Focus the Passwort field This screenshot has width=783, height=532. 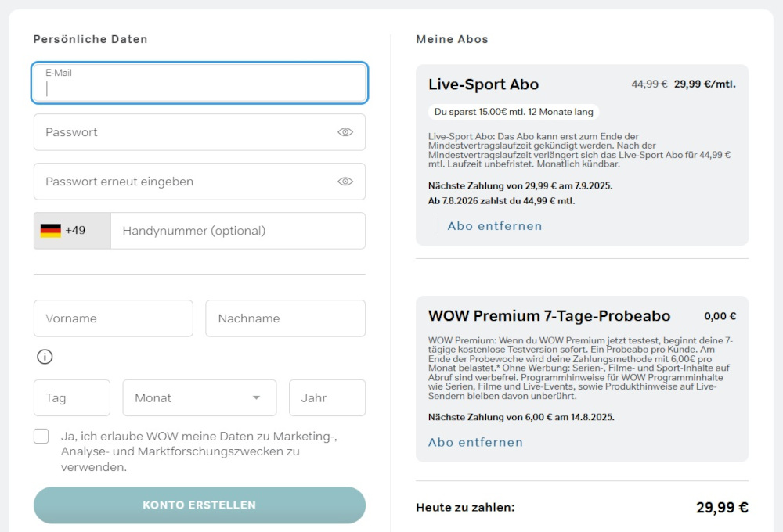[x=199, y=132]
